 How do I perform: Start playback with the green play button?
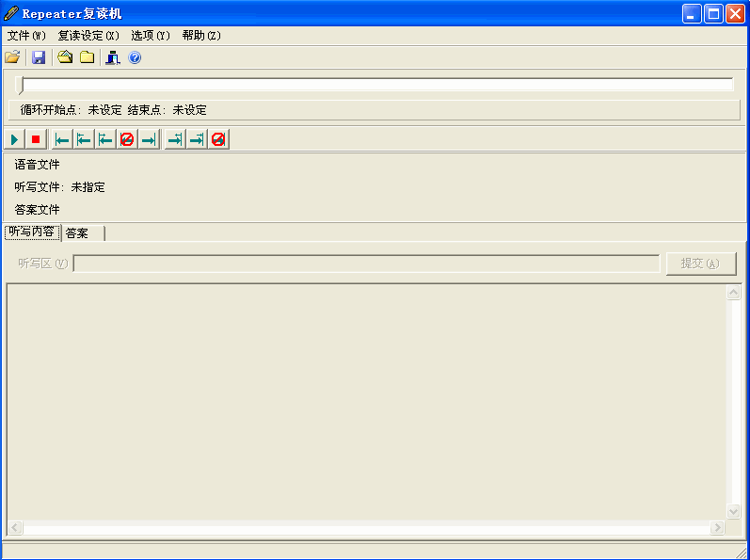14,139
